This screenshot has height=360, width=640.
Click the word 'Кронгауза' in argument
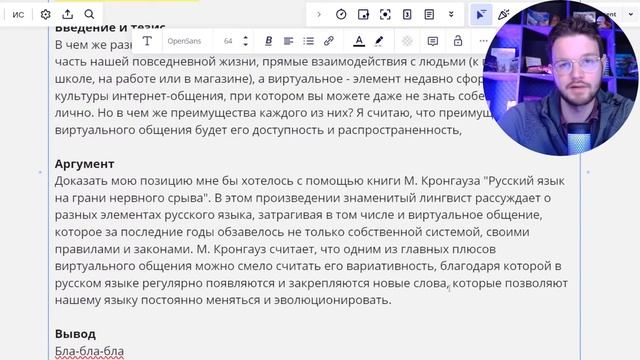(450, 181)
